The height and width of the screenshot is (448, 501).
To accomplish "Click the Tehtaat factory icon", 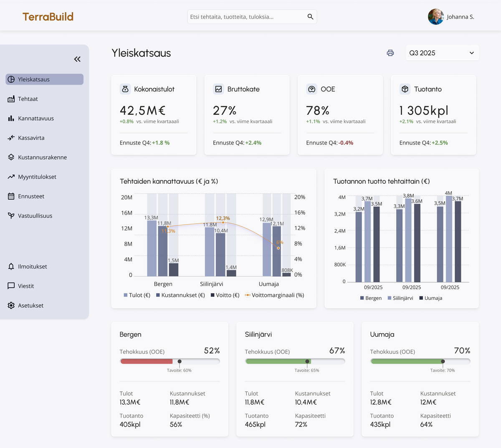I will click(11, 99).
